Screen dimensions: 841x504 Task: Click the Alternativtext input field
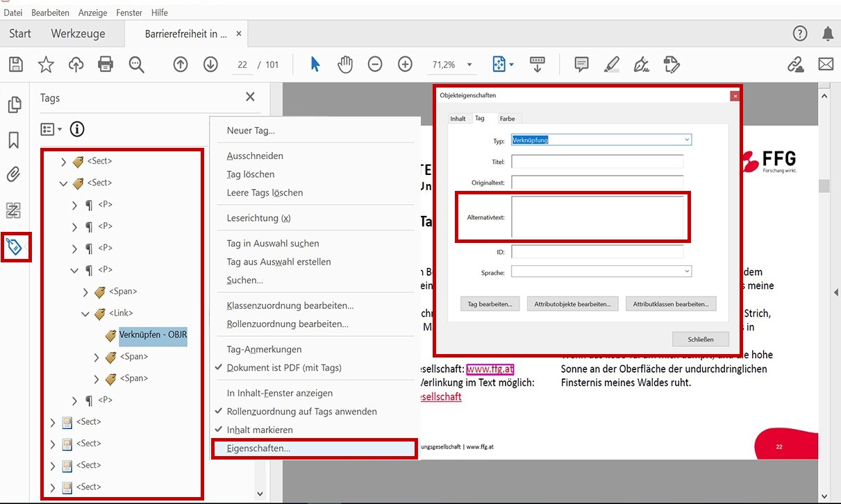click(x=597, y=217)
